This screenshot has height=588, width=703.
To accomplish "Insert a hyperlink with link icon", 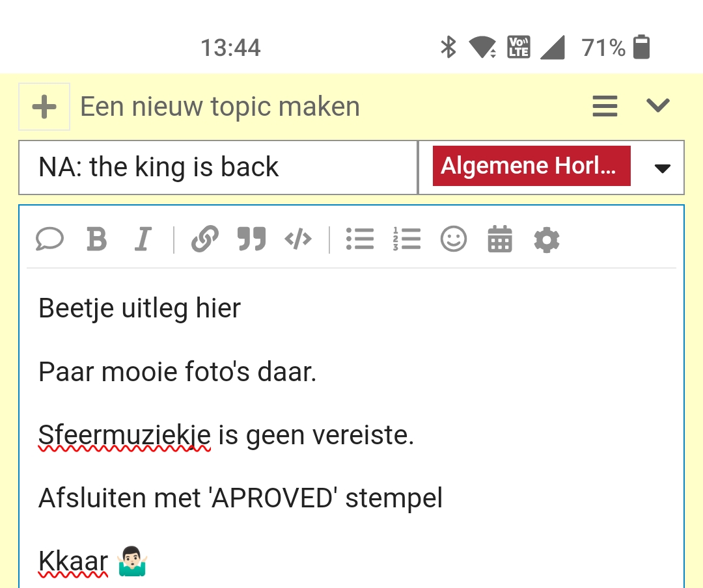I will pyautogui.click(x=205, y=239).
